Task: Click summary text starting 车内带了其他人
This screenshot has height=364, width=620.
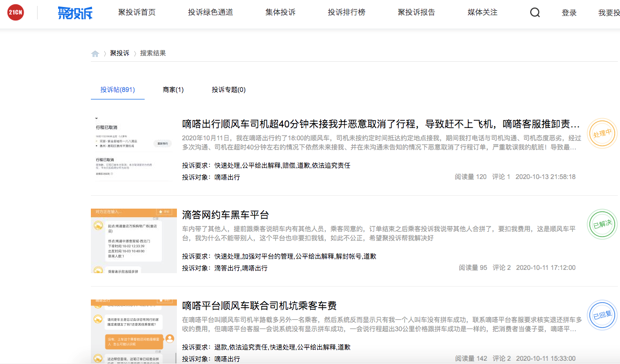Action: (x=379, y=233)
